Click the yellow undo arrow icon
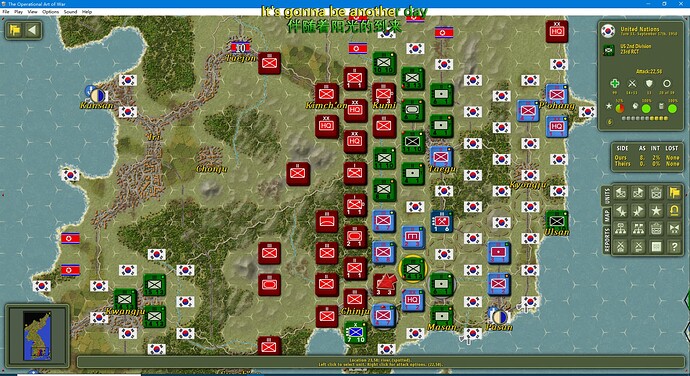 (674, 210)
